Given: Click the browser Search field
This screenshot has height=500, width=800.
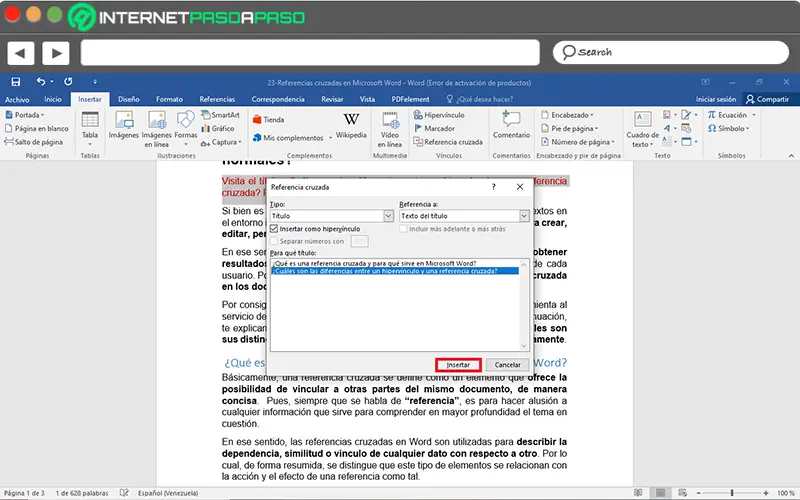Looking at the screenshot, I should coord(671,53).
